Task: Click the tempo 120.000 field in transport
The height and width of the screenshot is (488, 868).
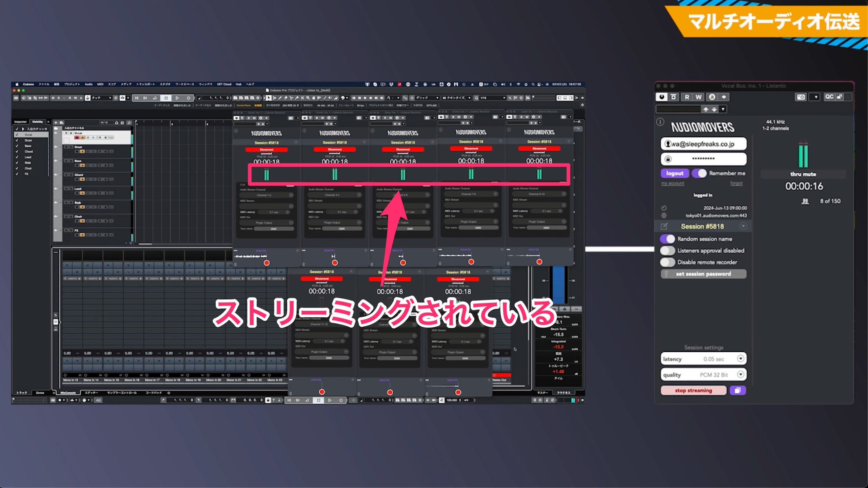Action: pos(452,400)
